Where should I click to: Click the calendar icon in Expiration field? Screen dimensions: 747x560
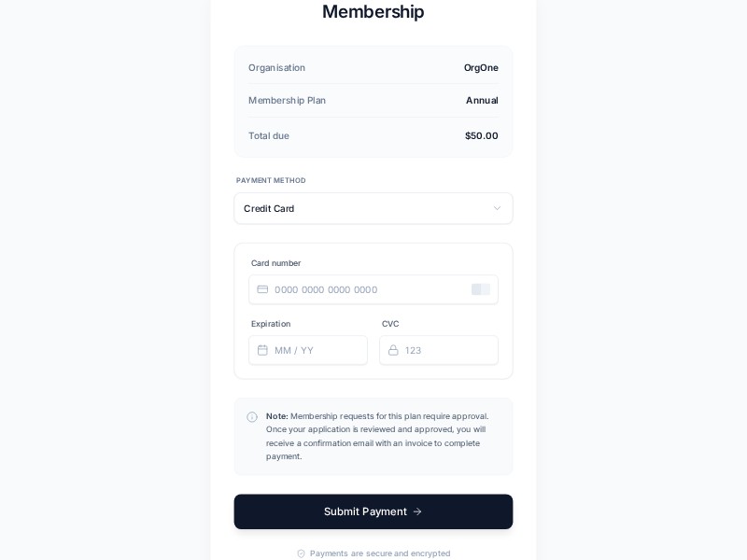point(262,350)
